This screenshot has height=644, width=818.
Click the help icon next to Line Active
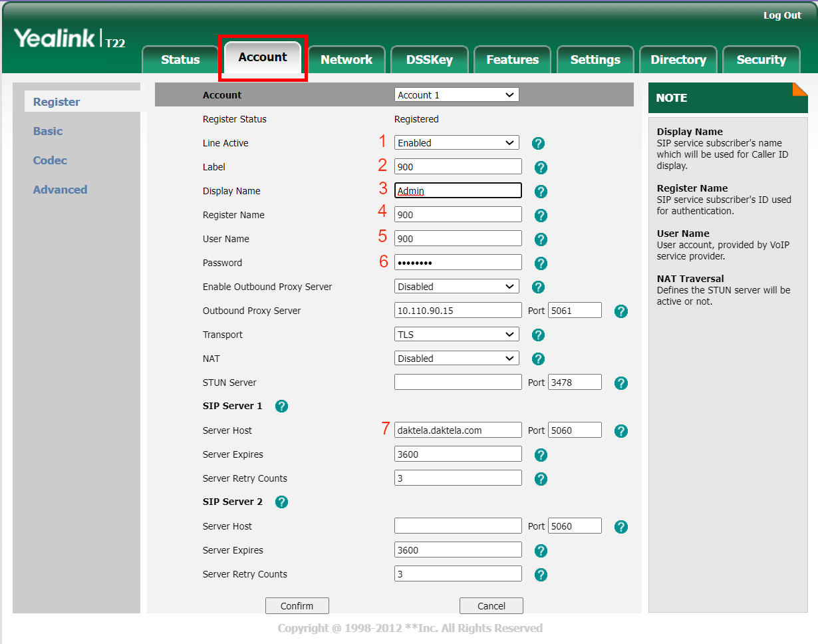(x=539, y=143)
